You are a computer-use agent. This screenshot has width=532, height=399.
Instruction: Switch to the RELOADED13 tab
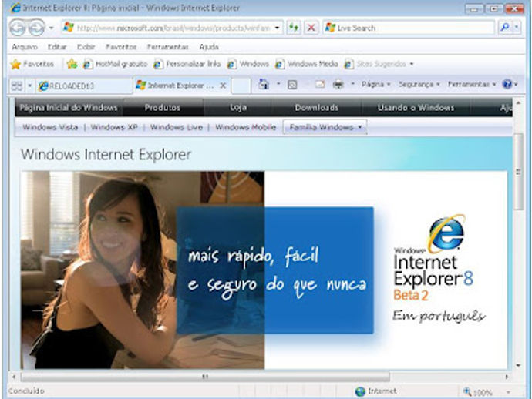click(83, 86)
